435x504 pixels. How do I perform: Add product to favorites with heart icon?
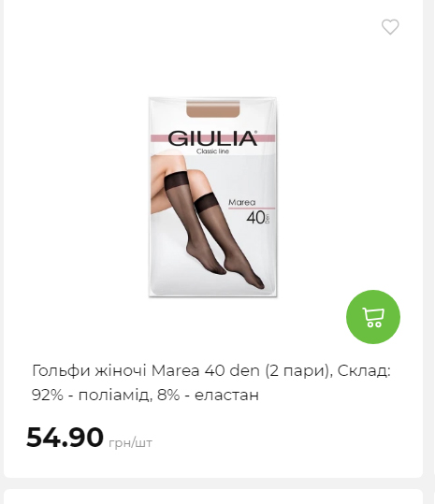tap(390, 27)
